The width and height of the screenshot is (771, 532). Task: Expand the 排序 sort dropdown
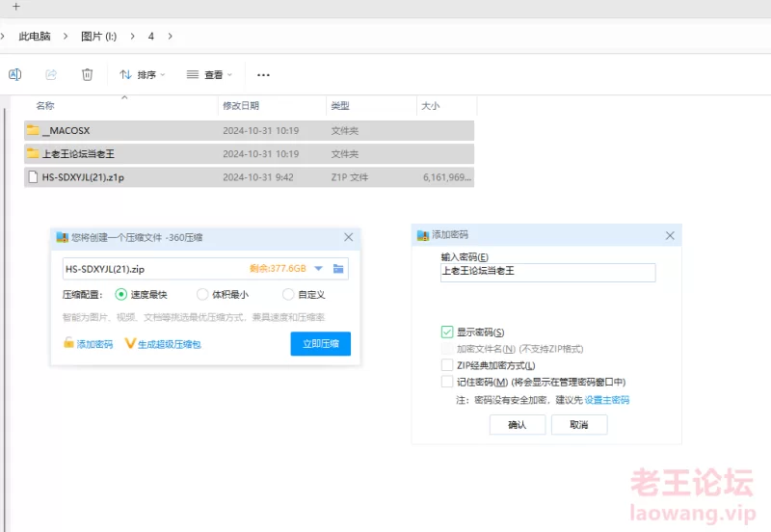point(143,74)
